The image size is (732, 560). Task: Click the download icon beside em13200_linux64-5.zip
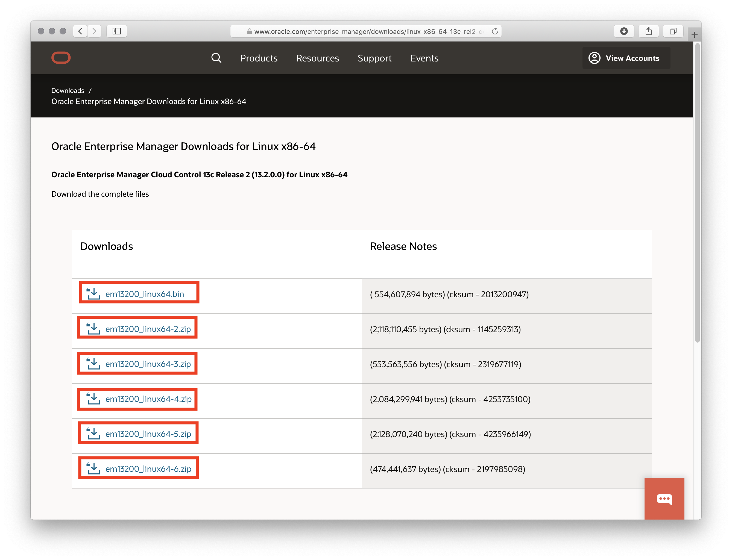[x=93, y=434]
